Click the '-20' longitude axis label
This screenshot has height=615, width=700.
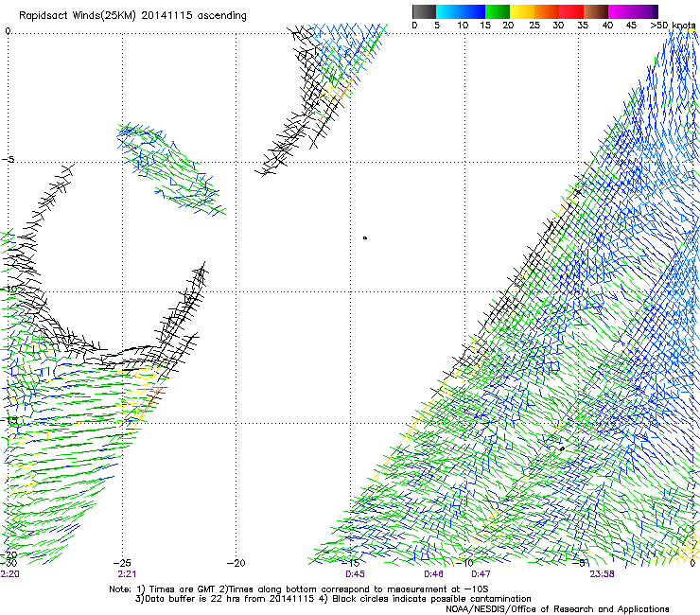coord(236,563)
